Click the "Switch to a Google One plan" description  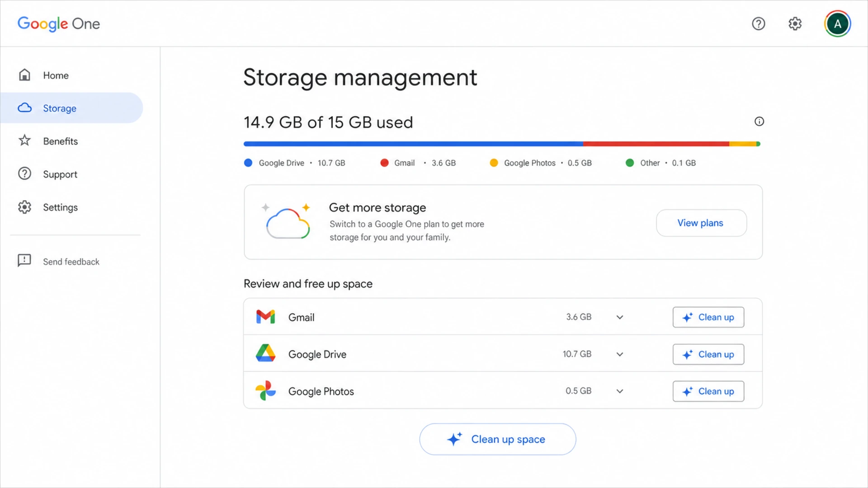pos(406,230)
